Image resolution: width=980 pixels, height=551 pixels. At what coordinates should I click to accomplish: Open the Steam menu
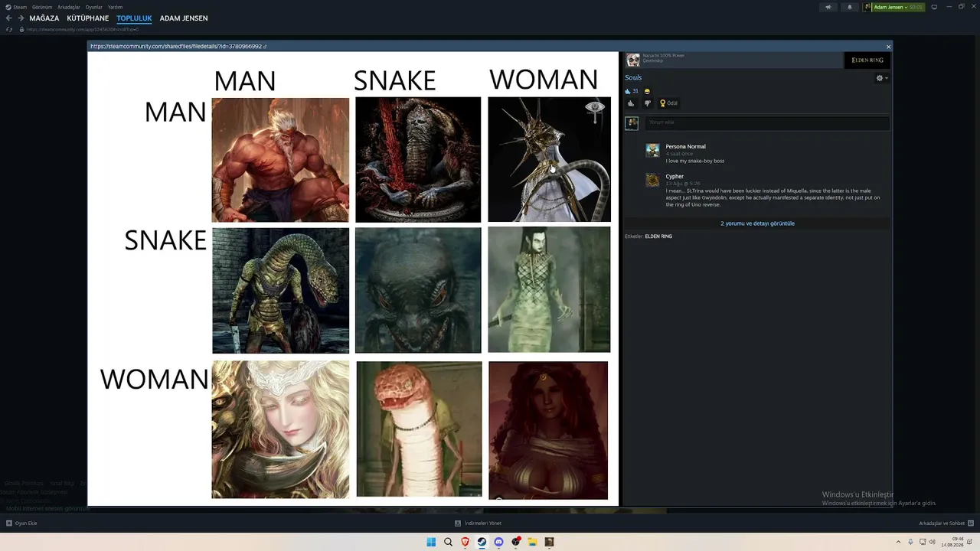click(x=16, y=7)
